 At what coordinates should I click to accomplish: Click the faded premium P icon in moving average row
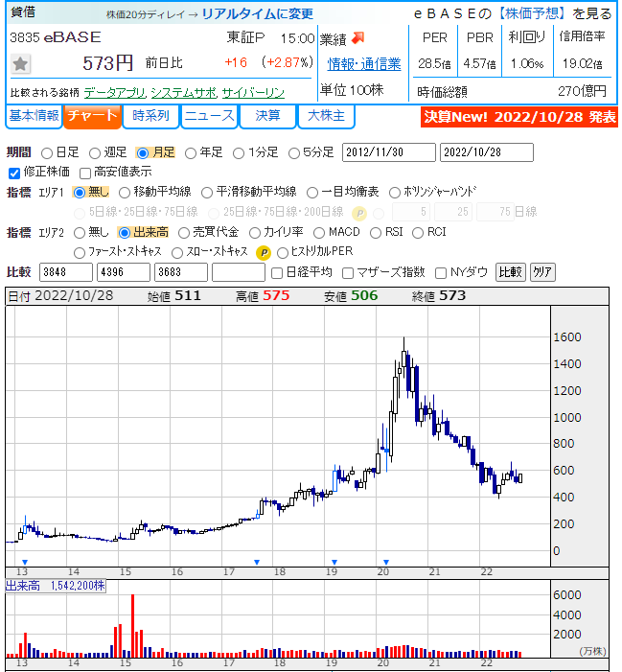click(359, 213)
